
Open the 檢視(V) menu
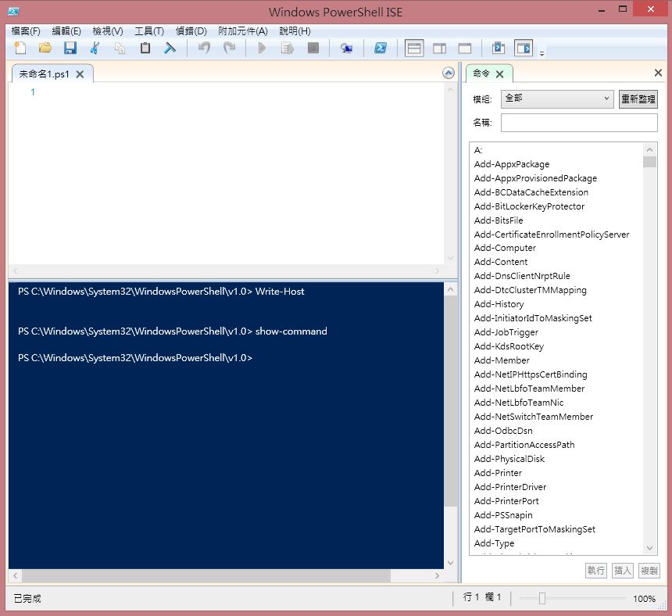108,30
